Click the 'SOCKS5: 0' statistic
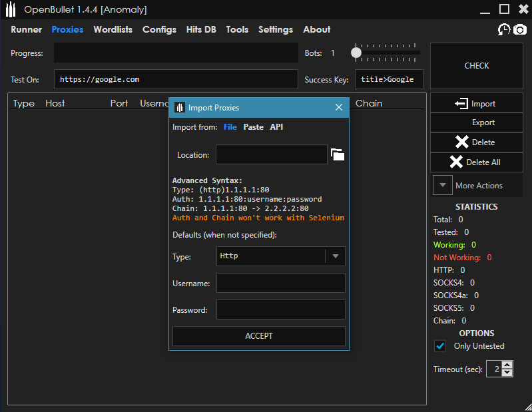 click(454, 308)
